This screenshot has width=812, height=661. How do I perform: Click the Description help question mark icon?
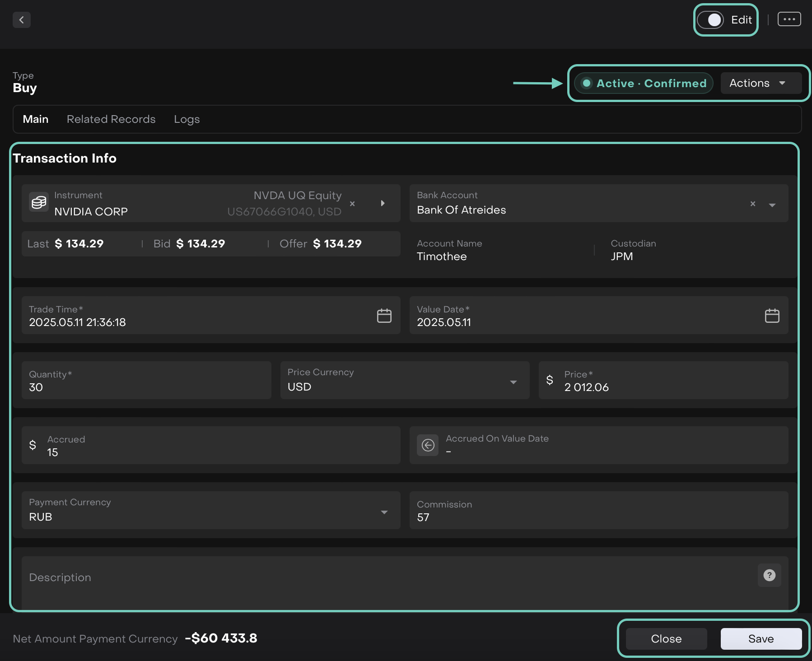769,575
